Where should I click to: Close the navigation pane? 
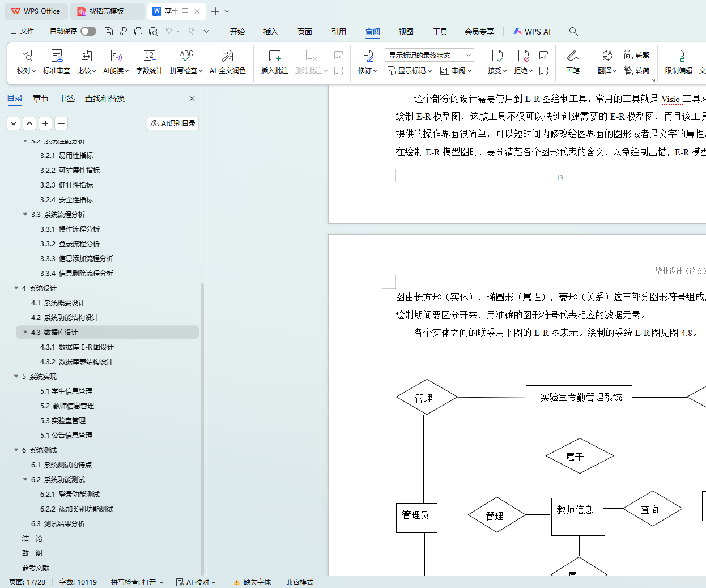pyautogui.click(x=192, y=99)
